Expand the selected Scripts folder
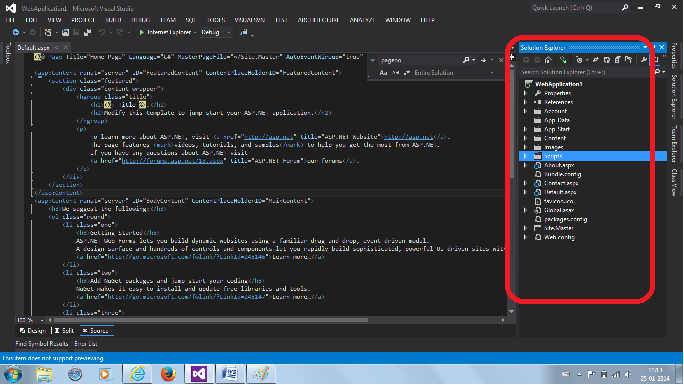Image resolution: width=684 pixels, height=385 pixels. 526,156
